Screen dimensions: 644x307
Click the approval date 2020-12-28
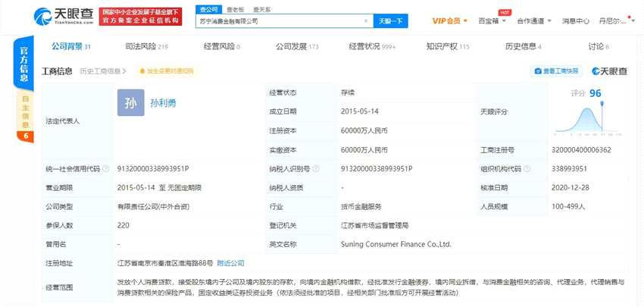tap(571, 188)
